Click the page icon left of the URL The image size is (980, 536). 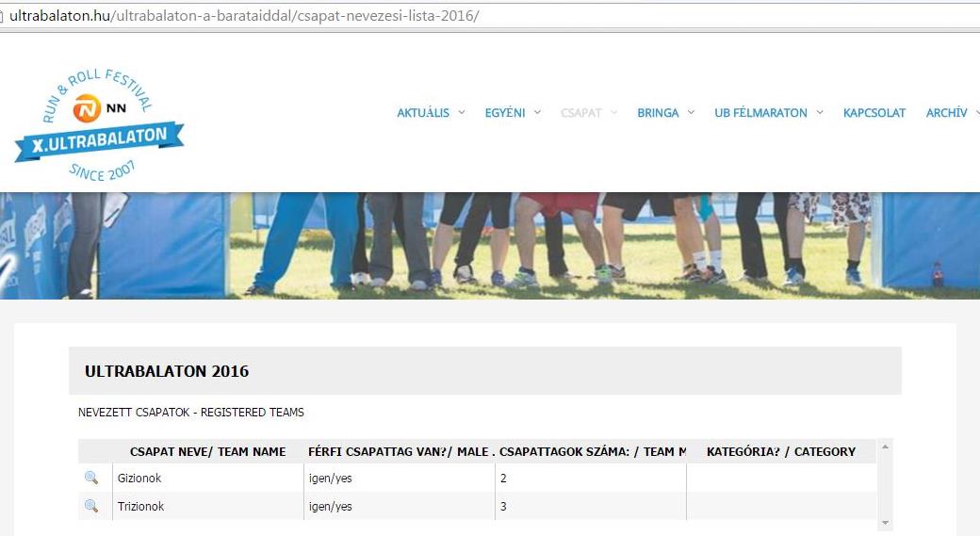tap(3, 16)
